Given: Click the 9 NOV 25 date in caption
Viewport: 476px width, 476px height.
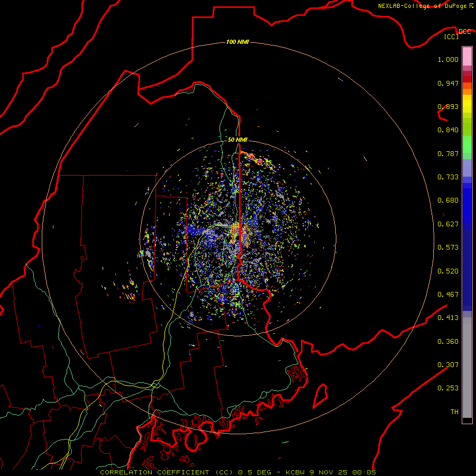Looking at the screenshot, I should click(x=328, y=472).
